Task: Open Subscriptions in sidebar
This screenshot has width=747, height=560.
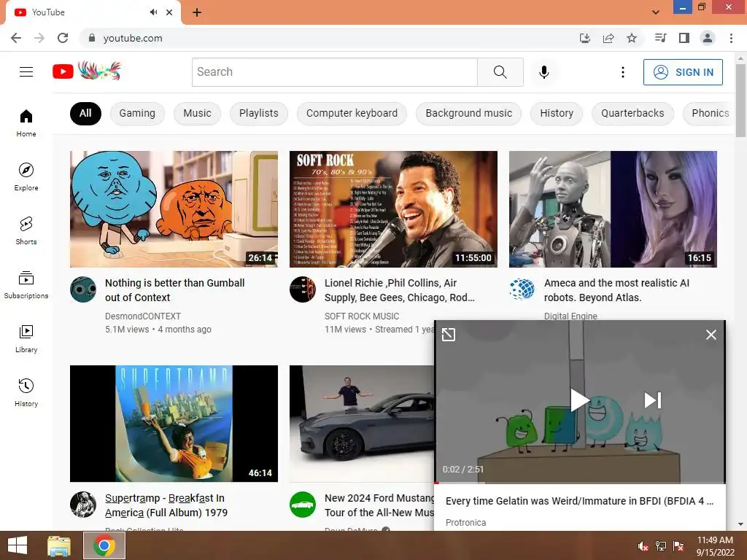Action: (26, 285)
